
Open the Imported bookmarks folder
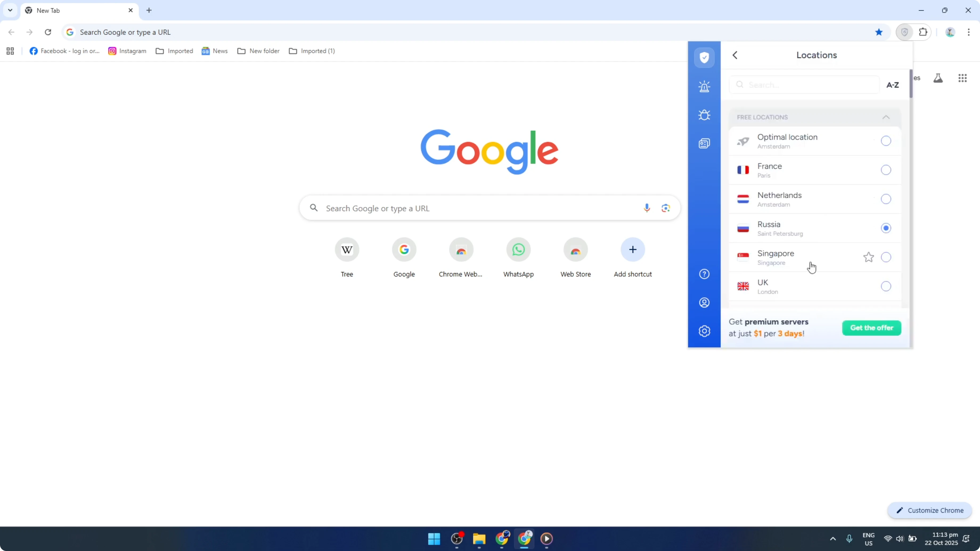coord(174,51)
